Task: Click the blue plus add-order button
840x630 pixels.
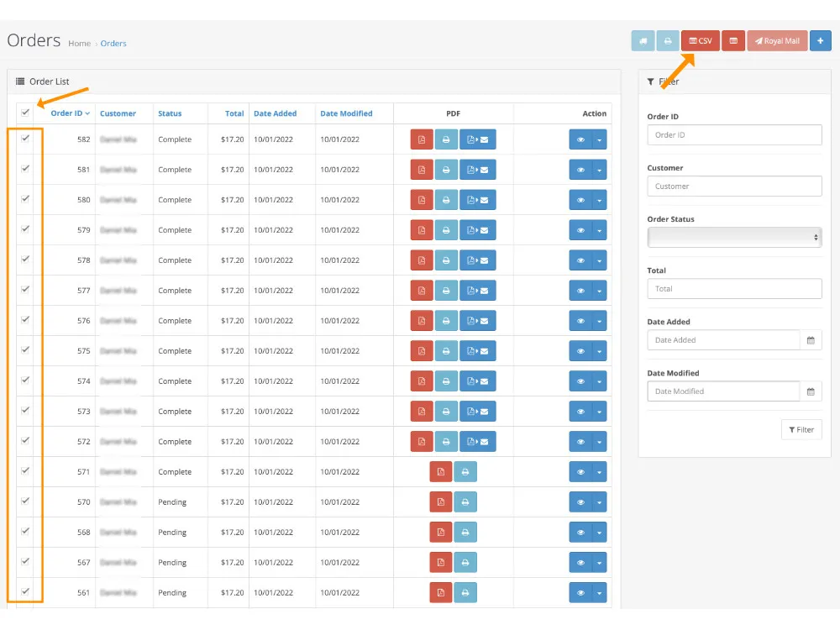Action: pos(821,40)
